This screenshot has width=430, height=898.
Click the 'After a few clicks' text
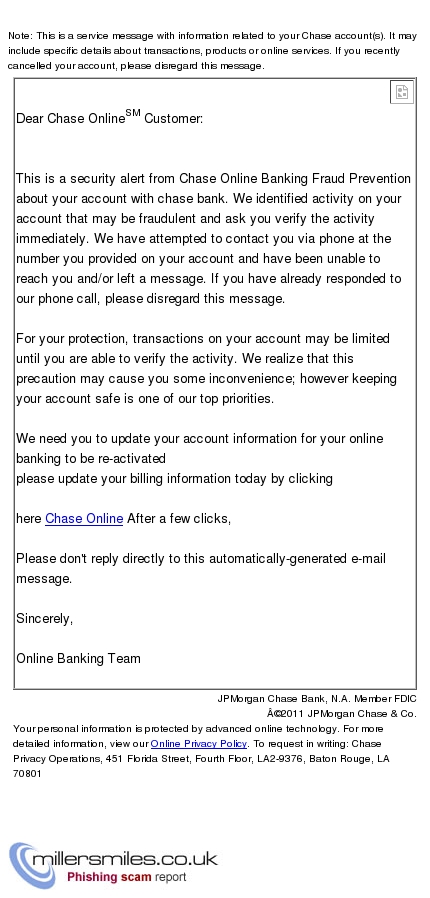pyautogui.click(x=179, y=519)
